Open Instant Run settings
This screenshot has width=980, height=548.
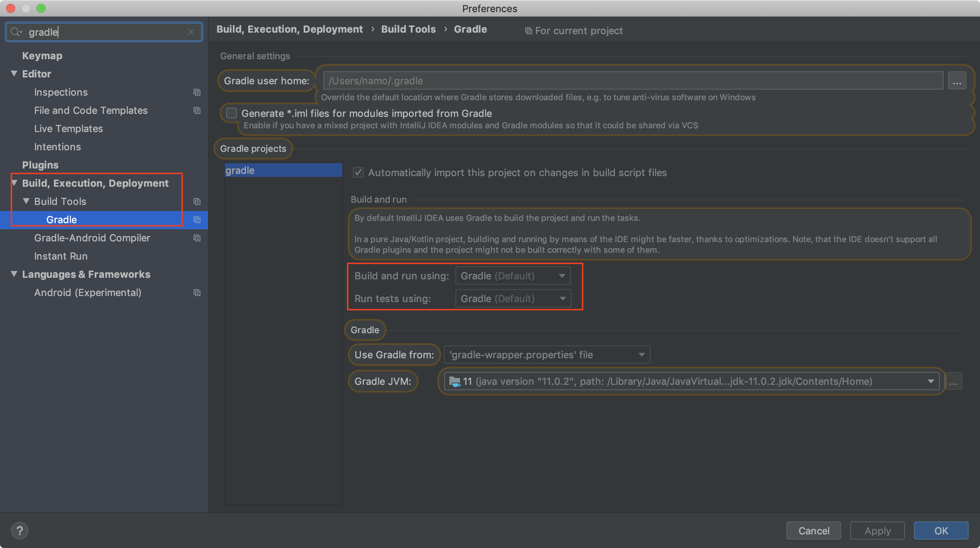click(61, 256)
